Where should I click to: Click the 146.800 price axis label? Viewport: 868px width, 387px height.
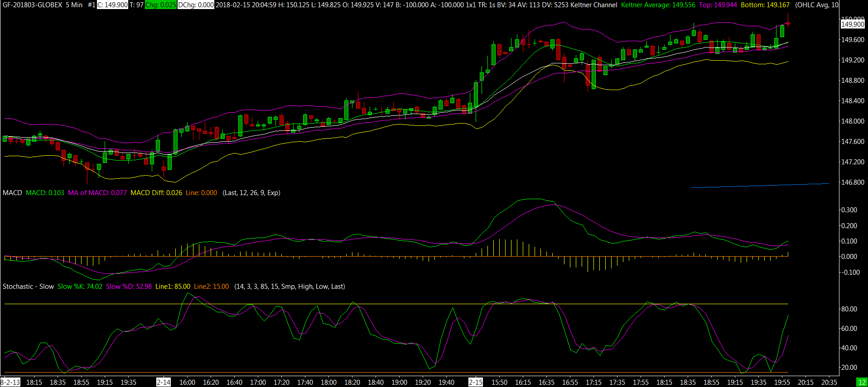[x=853, y=182]
